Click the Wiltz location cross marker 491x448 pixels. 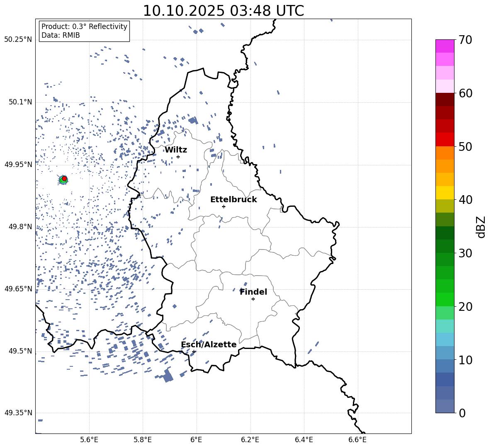[178, 157]
